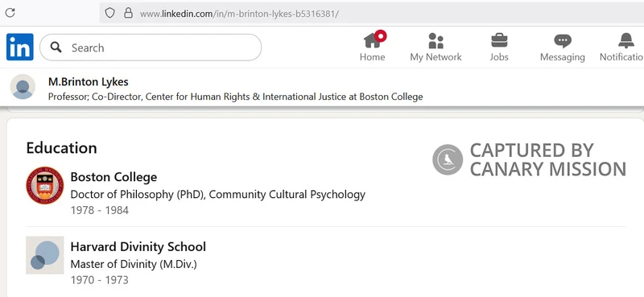
Task: Click the magnifying glass search icon
Action: (56, 47)
